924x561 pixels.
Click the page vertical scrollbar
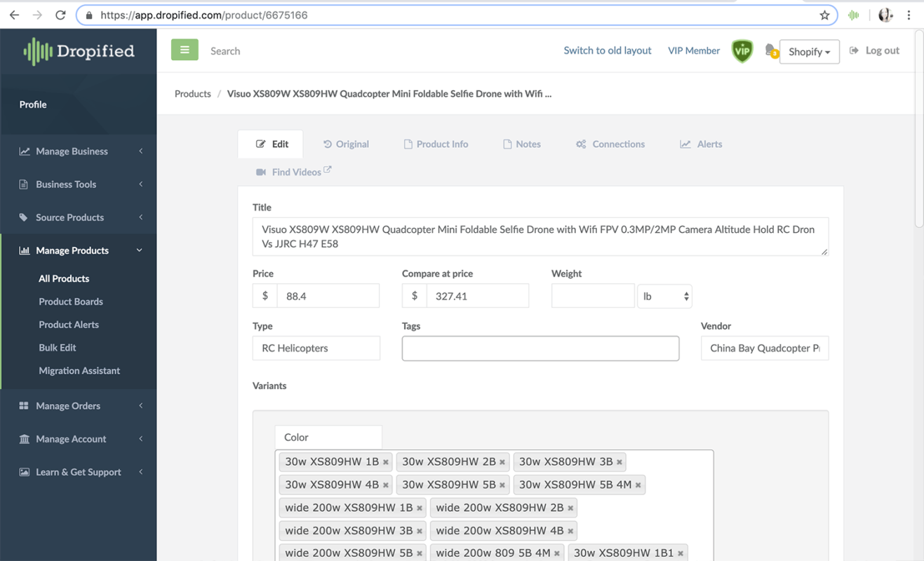point(919,128)
